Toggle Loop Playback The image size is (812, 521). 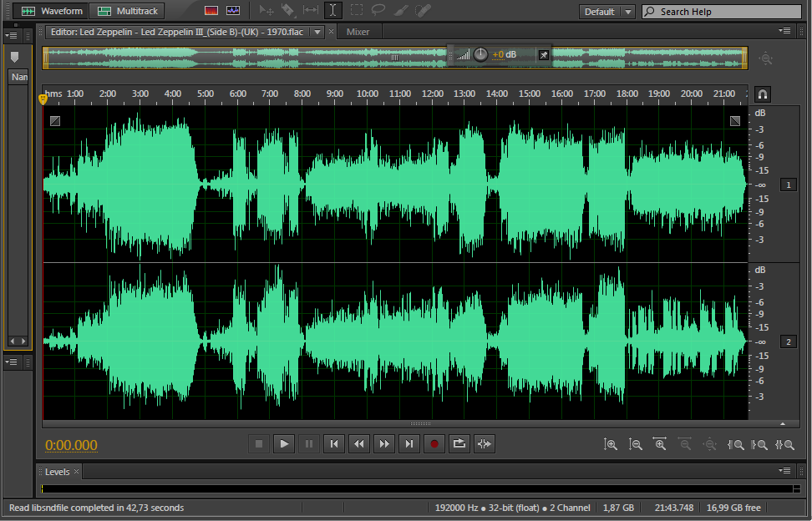pos(459,444)
